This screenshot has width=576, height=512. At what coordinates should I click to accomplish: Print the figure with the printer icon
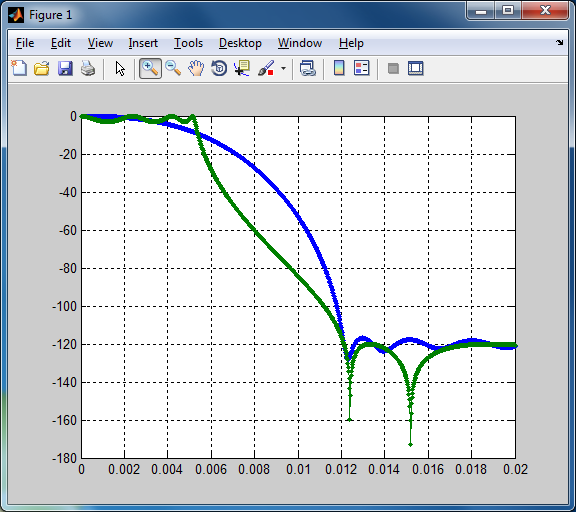pyautogui.click(x=88, y=68)
